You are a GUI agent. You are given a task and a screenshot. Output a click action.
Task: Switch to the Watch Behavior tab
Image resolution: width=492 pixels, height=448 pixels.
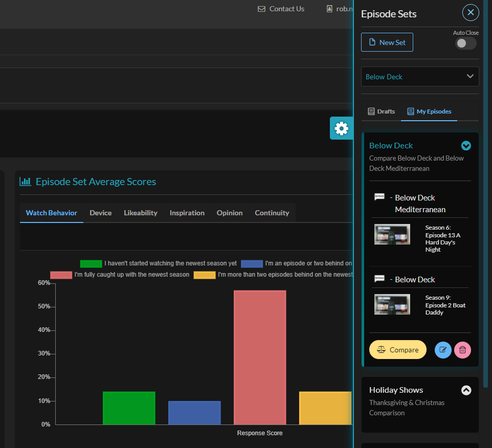pyautogui.click(x=52, y=213)
